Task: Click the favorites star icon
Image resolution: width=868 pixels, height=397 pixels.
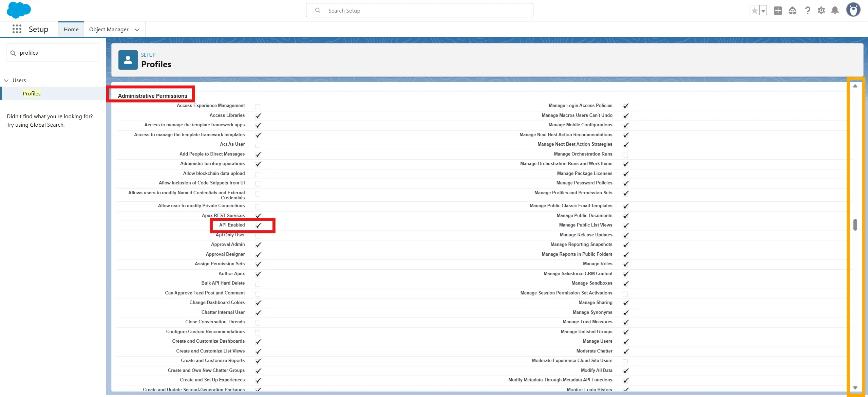Action: [754, 11]
